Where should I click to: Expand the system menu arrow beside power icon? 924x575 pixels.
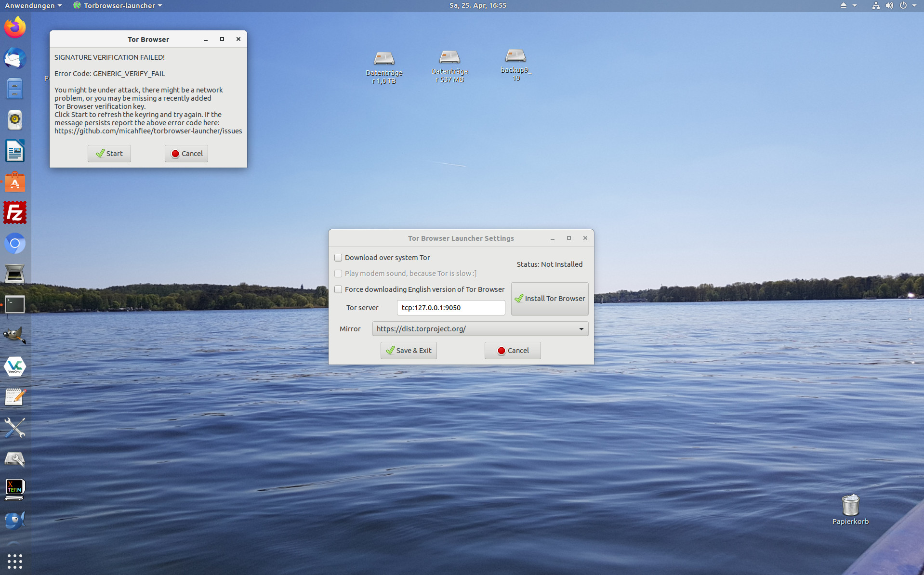(x=914, y=5)
